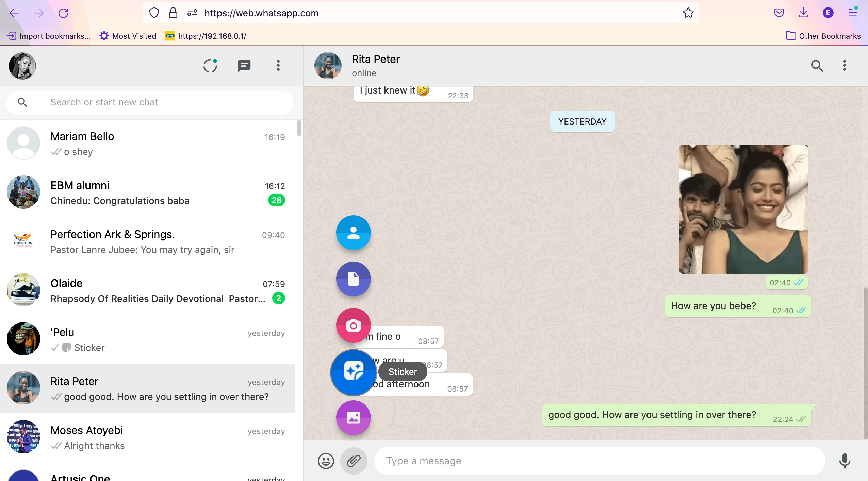
Task: Open the chat list three-dot menu
Action: 278,65
